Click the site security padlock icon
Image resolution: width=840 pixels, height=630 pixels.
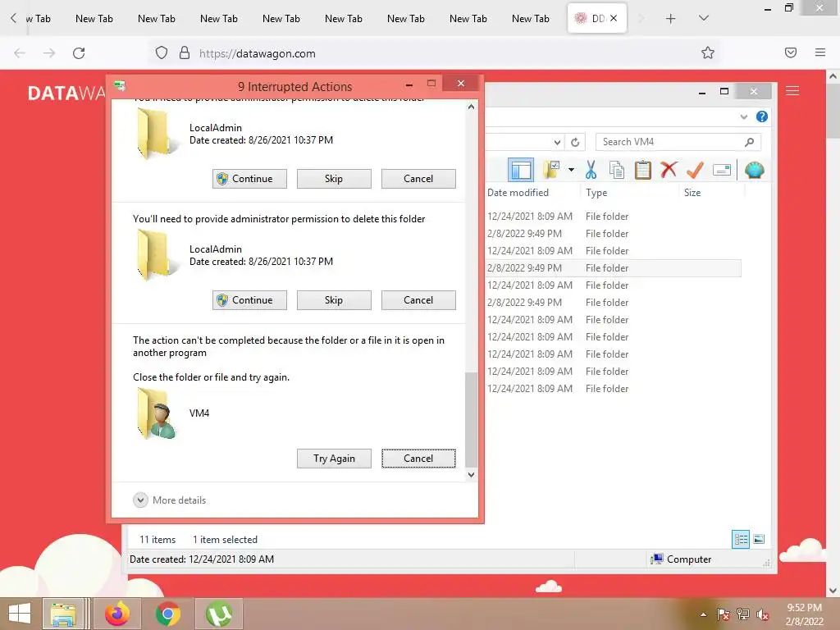click(x=185, y=53)
